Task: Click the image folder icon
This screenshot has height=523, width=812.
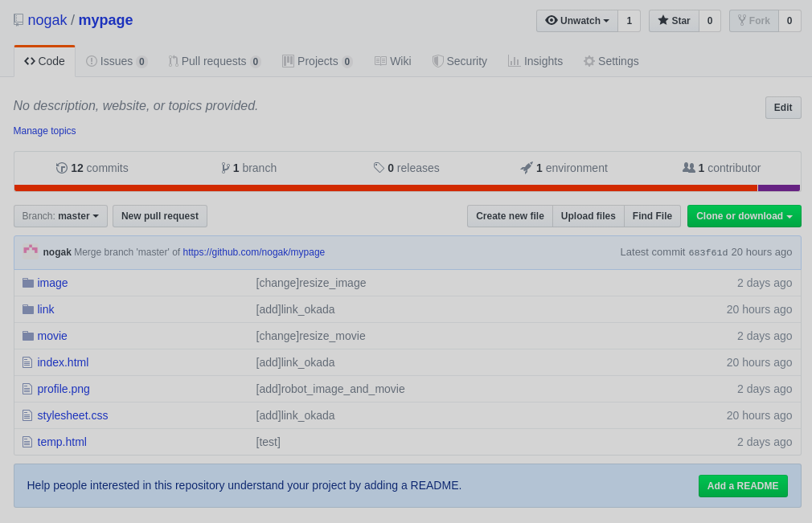Action: (28, 283)
